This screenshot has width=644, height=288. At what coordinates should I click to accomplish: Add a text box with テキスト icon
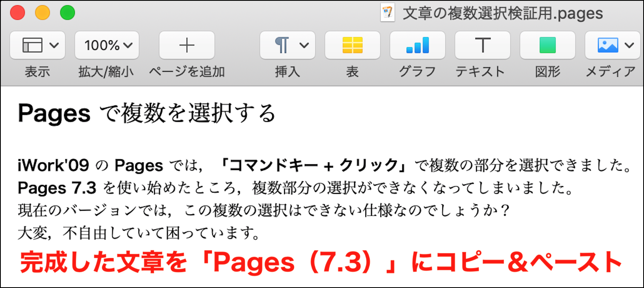[x=483, y=45]
